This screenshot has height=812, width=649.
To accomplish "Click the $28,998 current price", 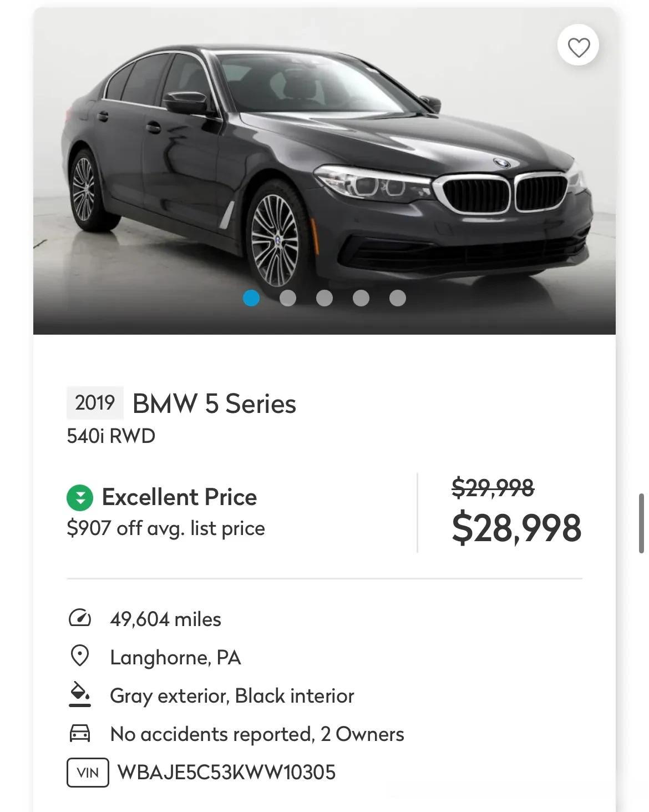I will 516,528.
